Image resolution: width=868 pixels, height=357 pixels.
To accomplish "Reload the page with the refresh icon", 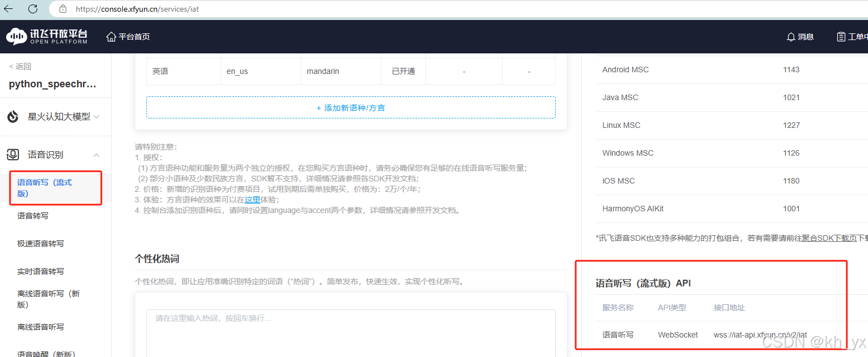I will pyautogui.click(x=33, y=8).
